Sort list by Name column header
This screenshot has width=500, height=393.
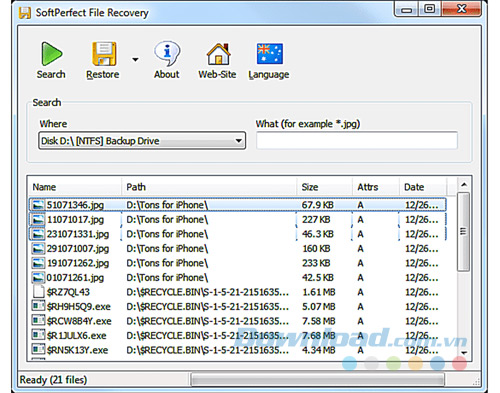75,187
